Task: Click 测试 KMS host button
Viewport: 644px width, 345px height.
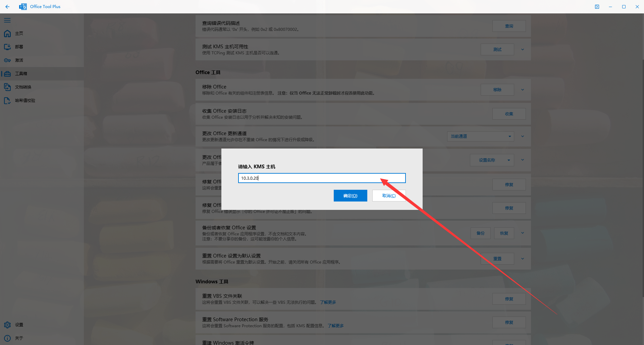Action: point(497,50)
